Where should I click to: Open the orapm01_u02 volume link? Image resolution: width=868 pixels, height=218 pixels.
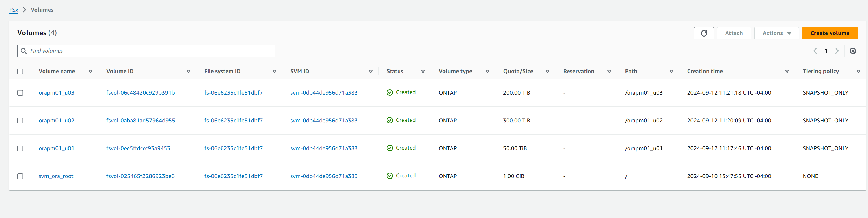56,121
